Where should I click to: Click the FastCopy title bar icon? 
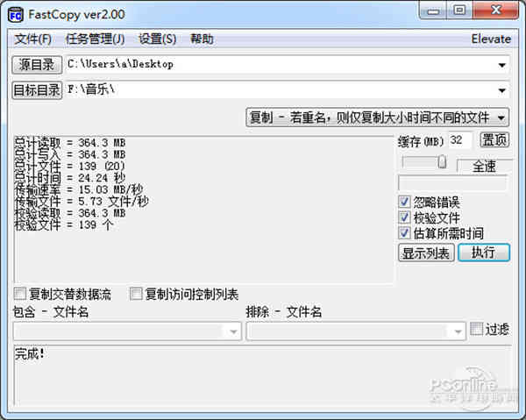[16, 15]
